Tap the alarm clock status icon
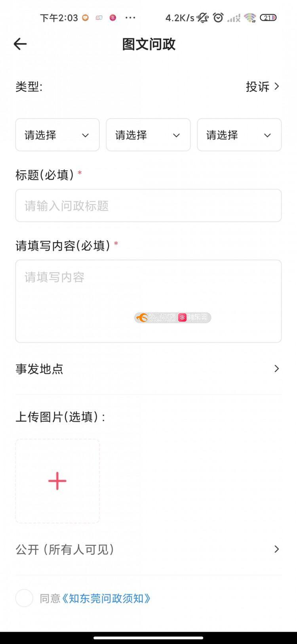297x644 pixels. point(218,17)
